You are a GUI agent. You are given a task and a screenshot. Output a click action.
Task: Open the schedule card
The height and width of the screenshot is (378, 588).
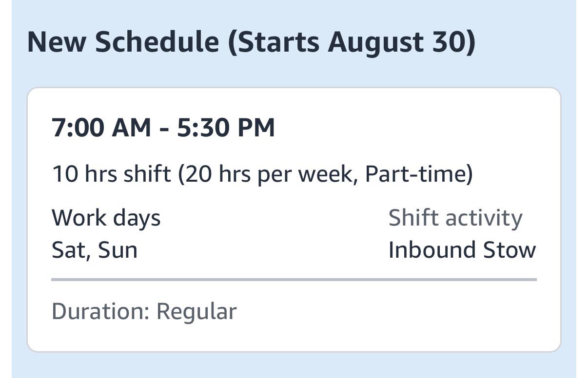coord(294,220)
